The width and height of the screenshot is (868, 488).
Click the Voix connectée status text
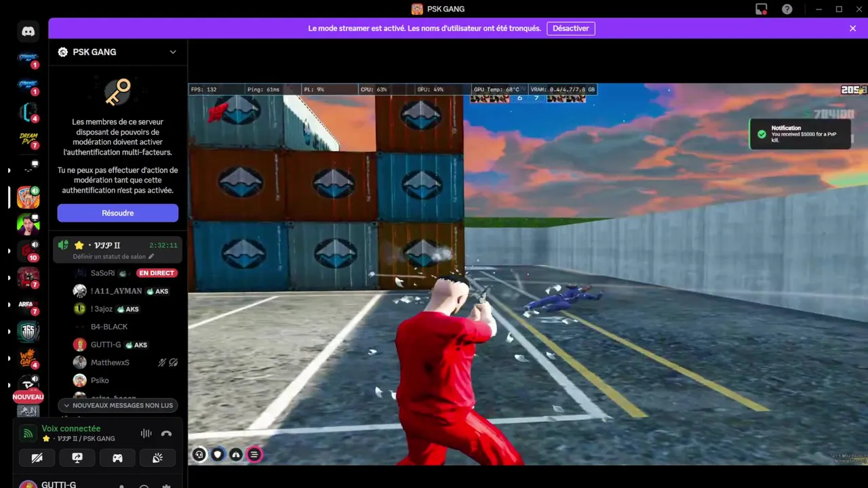tap(71, 428)
